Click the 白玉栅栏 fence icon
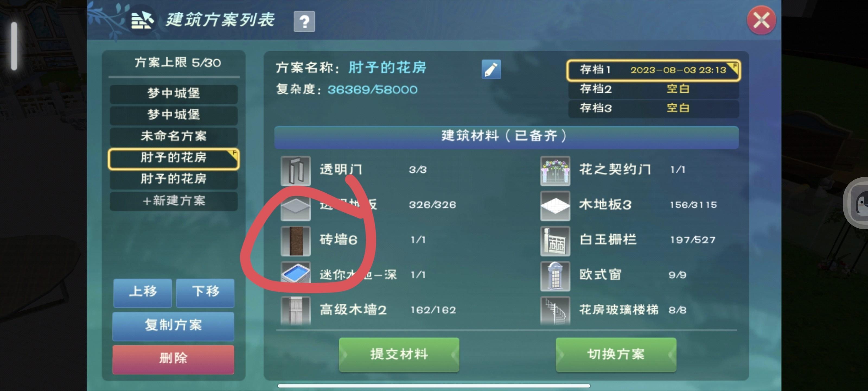This screenshot has width=868, height=391. pyautogui.click(x=555, y=241)
